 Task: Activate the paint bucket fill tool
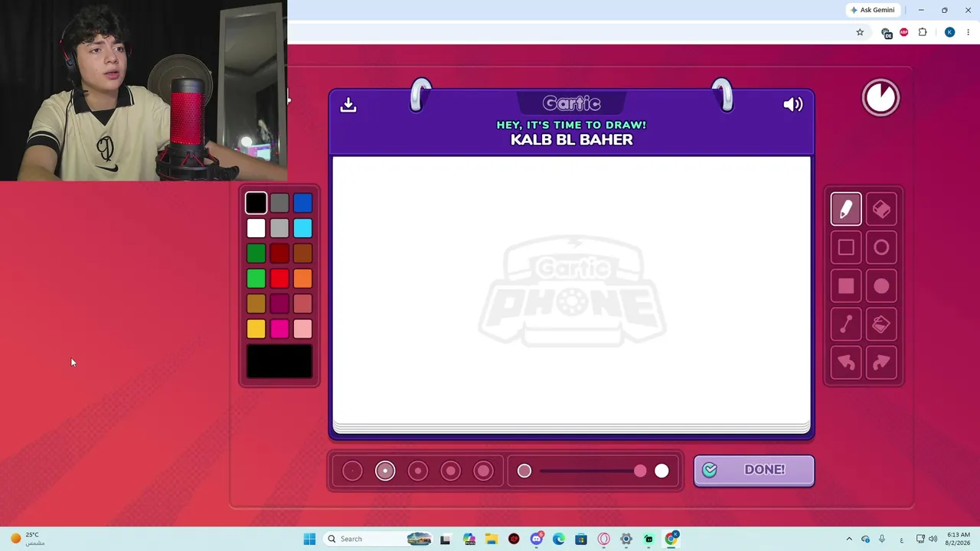coord(881,324)
